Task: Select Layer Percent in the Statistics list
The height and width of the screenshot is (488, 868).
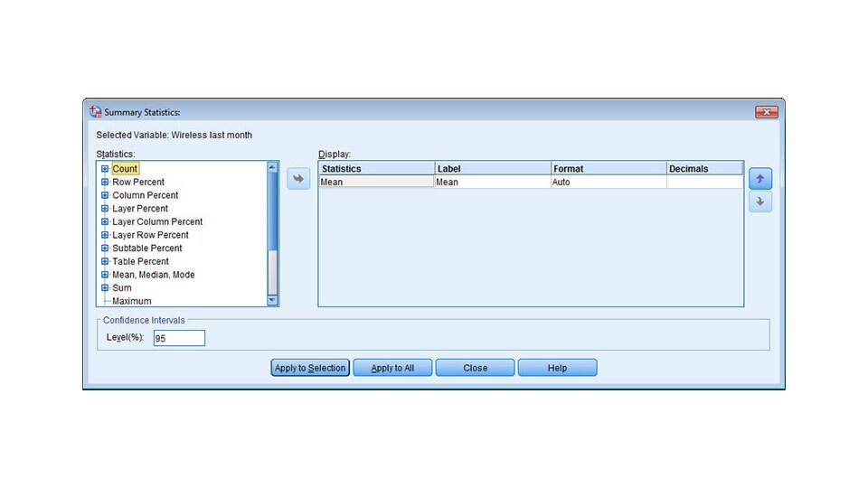Action: click(140, 209)
